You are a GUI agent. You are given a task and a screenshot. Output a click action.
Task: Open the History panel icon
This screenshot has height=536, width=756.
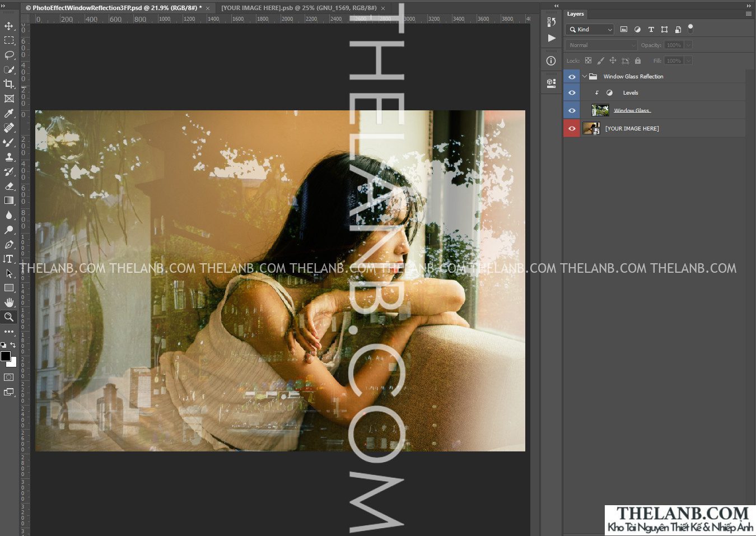coord(552,22)
